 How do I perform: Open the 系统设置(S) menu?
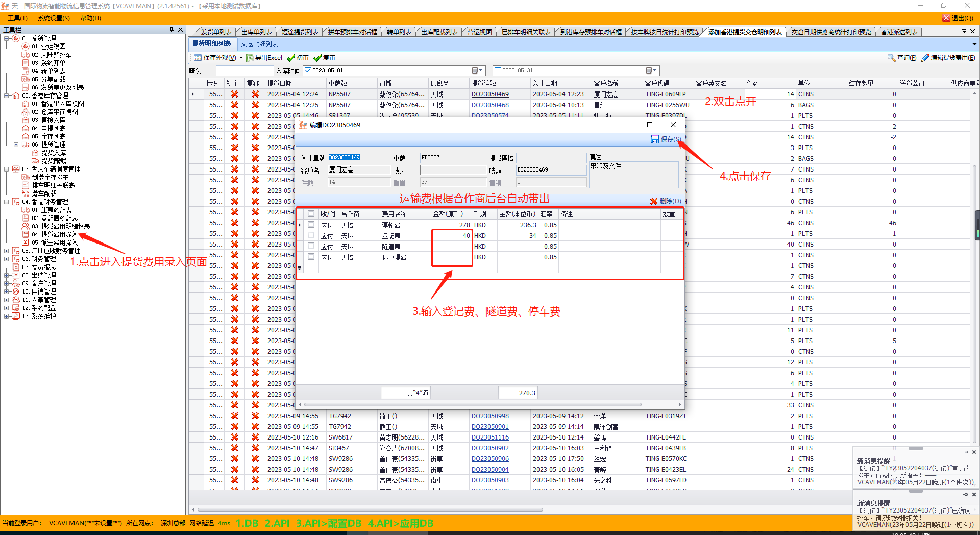(54, 18)
